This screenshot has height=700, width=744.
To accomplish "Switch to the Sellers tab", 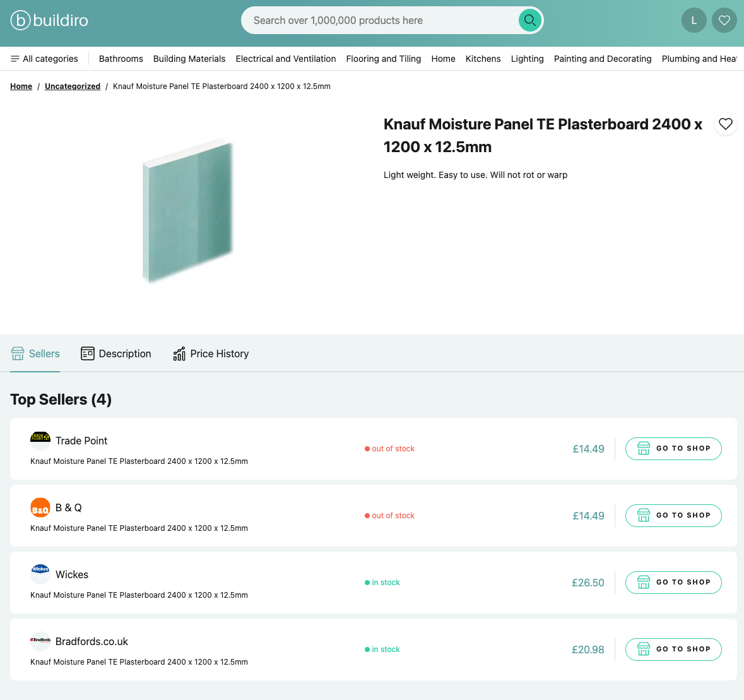I will click(x=35, y=353).
